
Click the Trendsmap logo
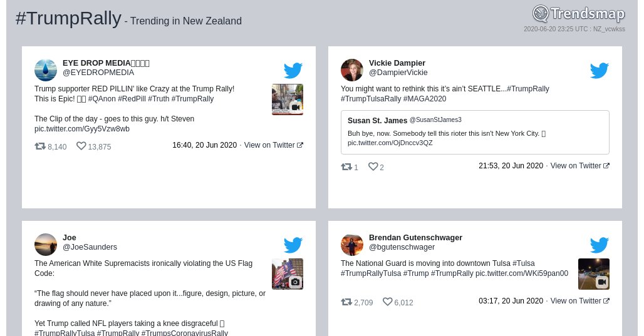point(579,14)
